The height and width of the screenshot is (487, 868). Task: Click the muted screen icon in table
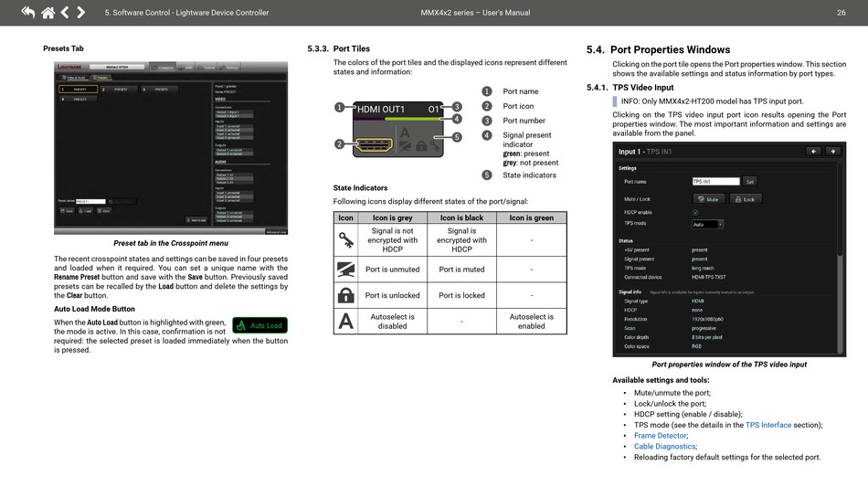(346, 269)
